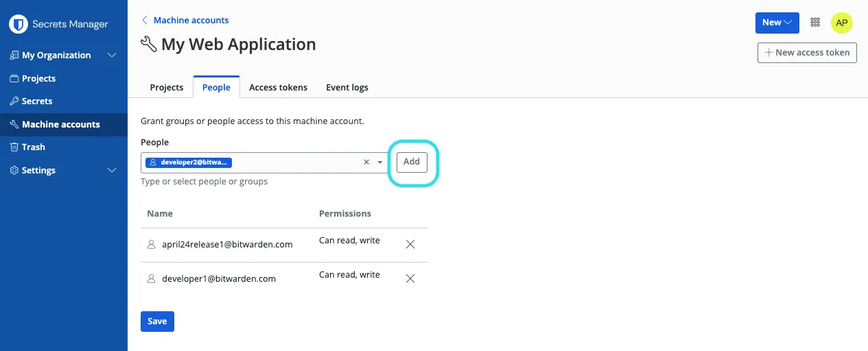Viewport: 868px width, 351px height.
Task: Click the user icon beside april24release1@bitwarden.com
Action: (152, 244)
